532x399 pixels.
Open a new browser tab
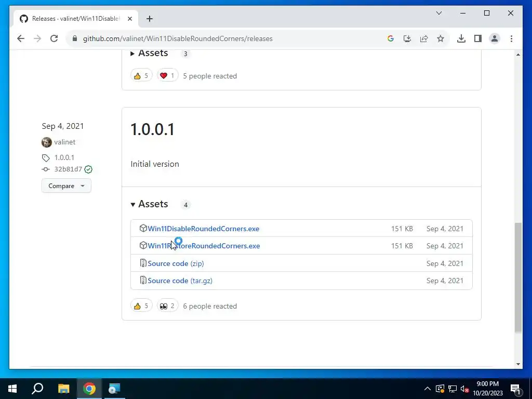[x=150, y=19]
